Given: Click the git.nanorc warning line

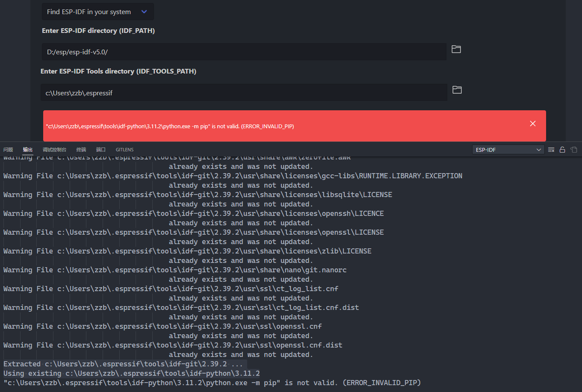Looking at the screenshot, I should [x=175, y=270].
